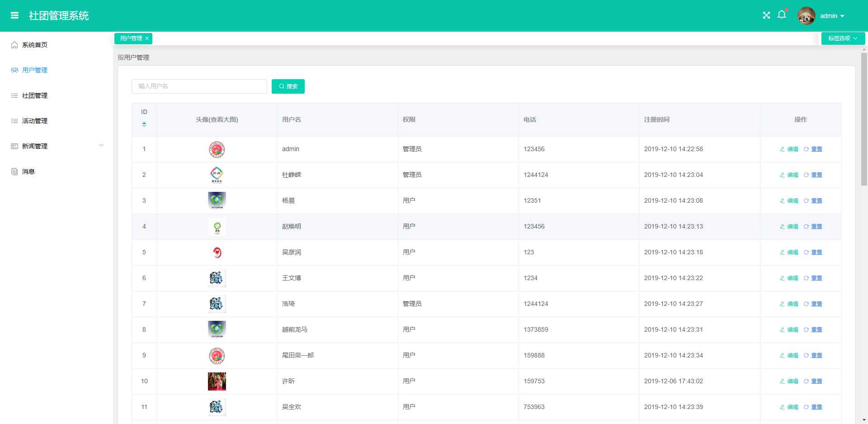Switch to the 用户管理 tab
868x424 pixels.
(131, 38)
